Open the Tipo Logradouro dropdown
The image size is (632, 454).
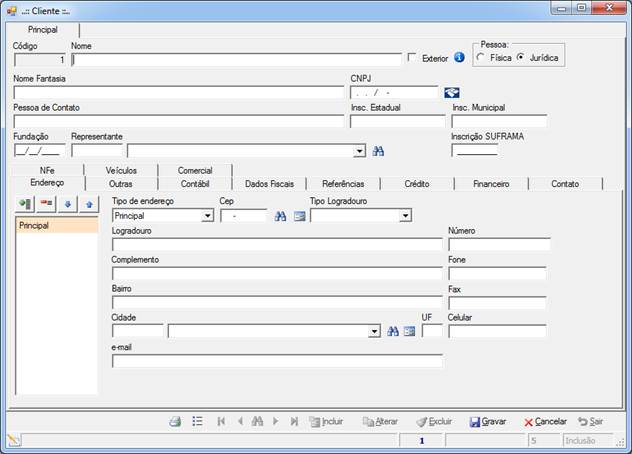pyautogui.click(x=405, y=216)
